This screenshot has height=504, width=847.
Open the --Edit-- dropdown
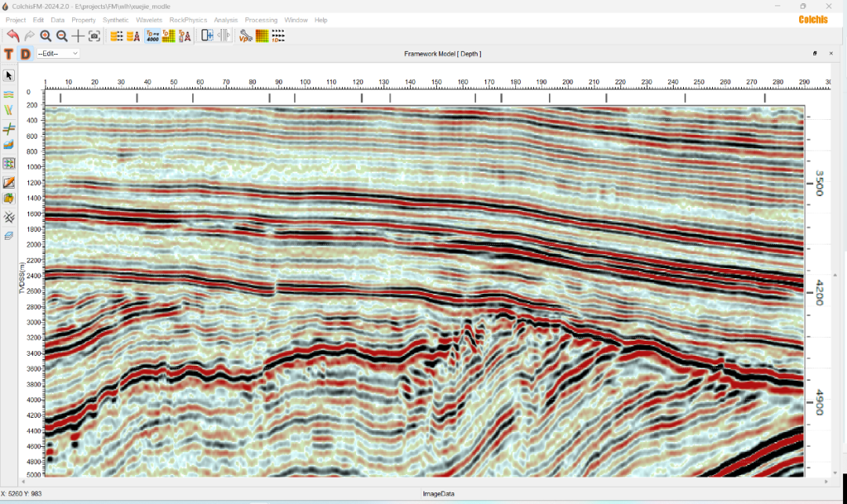[x=58, y=53]
